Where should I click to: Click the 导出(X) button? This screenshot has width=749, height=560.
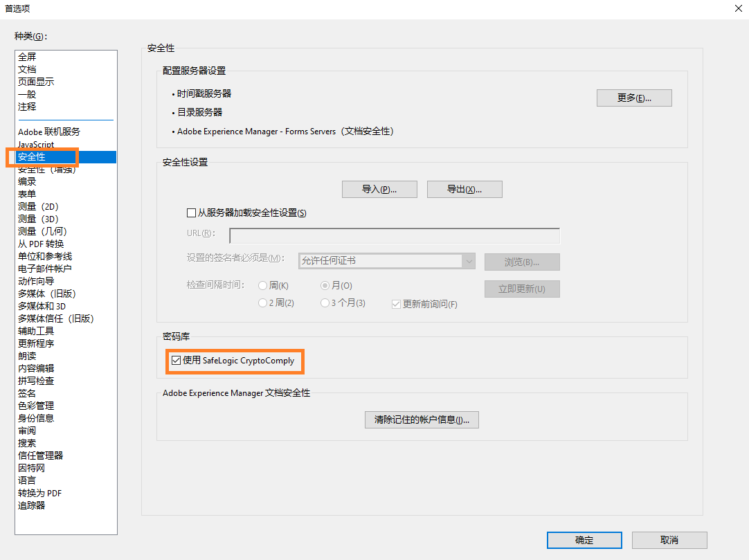pos(464,189)
